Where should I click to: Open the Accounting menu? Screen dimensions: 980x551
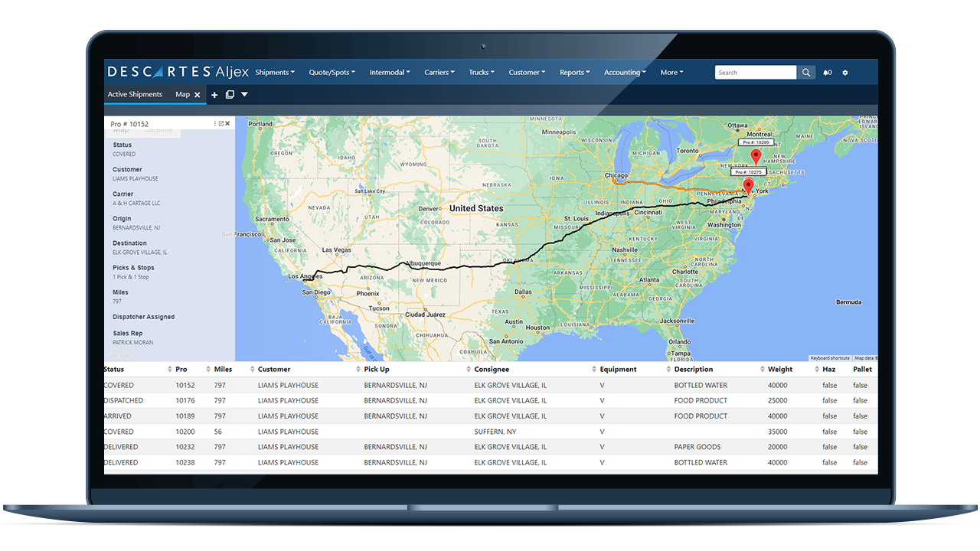[x=625, y=73]
